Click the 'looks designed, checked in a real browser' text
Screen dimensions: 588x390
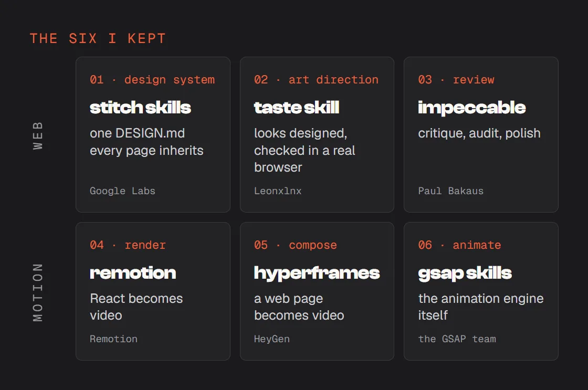(x=304, y=150)
